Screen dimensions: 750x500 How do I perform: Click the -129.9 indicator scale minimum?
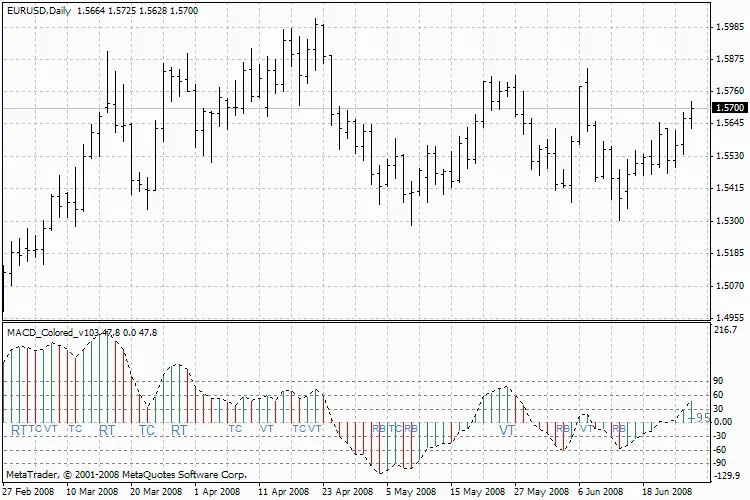pyautogui.click(x=727, y=477)
